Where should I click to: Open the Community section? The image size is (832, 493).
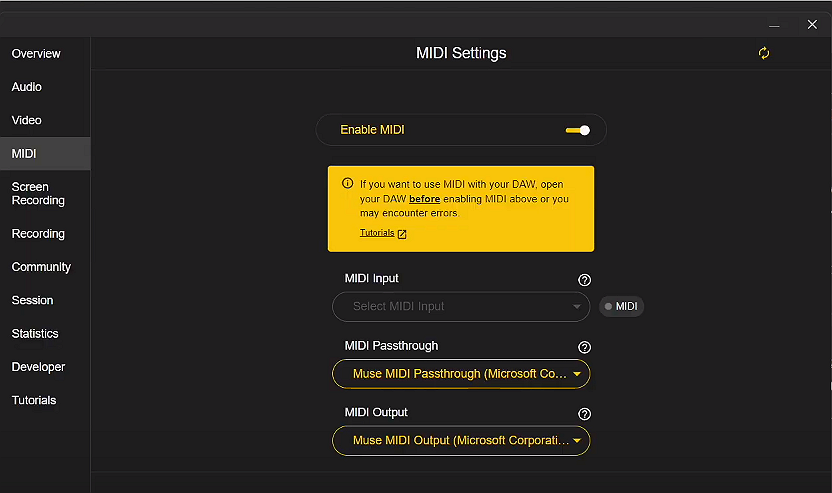pyautogui.click(x=41, y=267)
